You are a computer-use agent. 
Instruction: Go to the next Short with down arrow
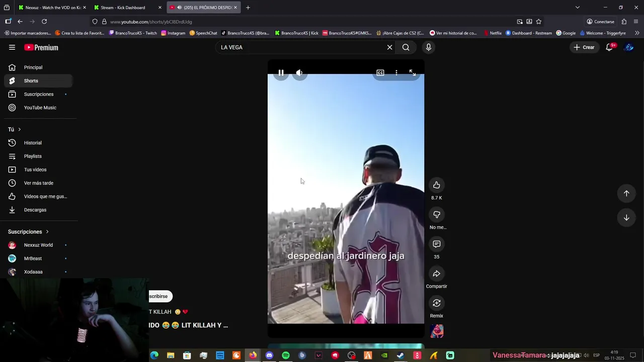tap(626, 218)
